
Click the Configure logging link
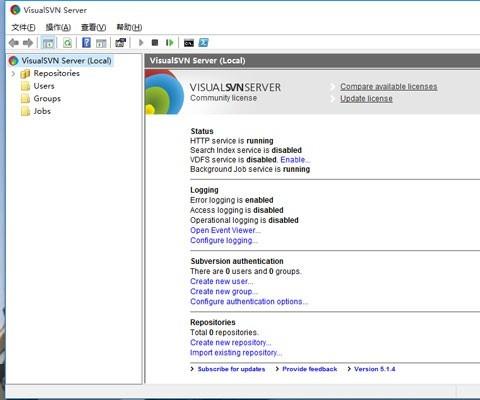click(224, 240)
